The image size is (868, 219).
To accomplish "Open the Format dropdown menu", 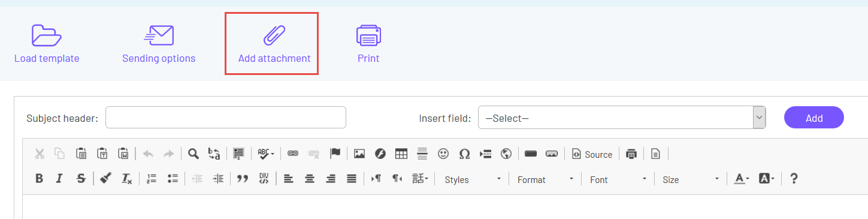I will tap(545, 179).
